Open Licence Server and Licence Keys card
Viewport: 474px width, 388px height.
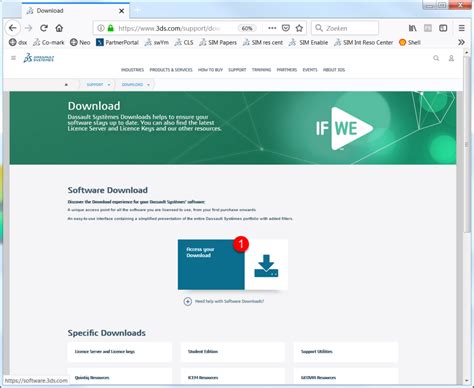pyautogui.click(x=120, y=352)
